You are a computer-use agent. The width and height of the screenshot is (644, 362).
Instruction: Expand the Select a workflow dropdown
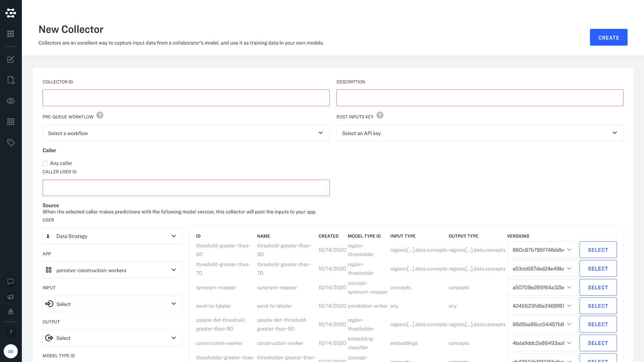point(186,133)
